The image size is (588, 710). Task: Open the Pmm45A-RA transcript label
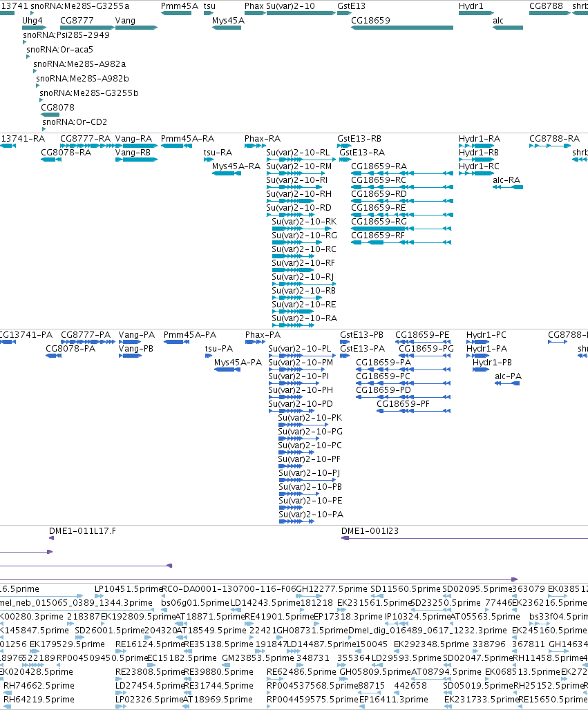[187, 139]
